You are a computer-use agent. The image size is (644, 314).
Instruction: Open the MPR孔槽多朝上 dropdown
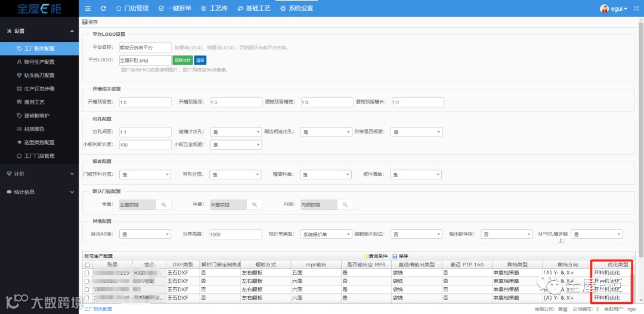pyautogui.click(x=597, y=234)
